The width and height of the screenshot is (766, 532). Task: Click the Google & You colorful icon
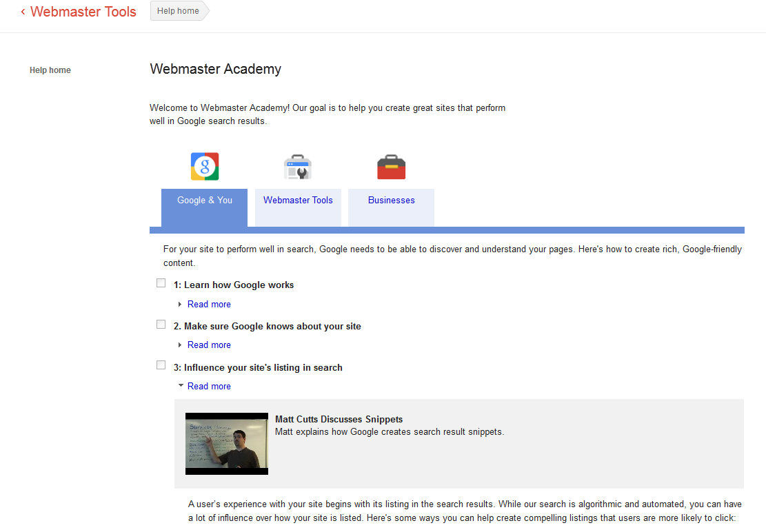[x=205, y=167]
